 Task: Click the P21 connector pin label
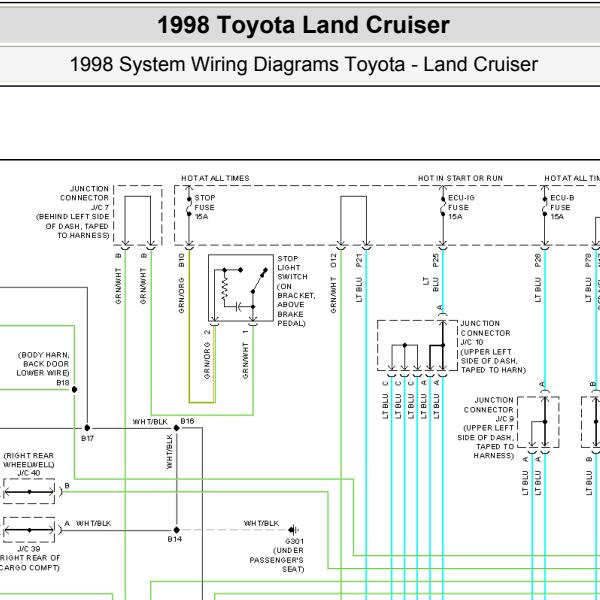tap(359, 260)
